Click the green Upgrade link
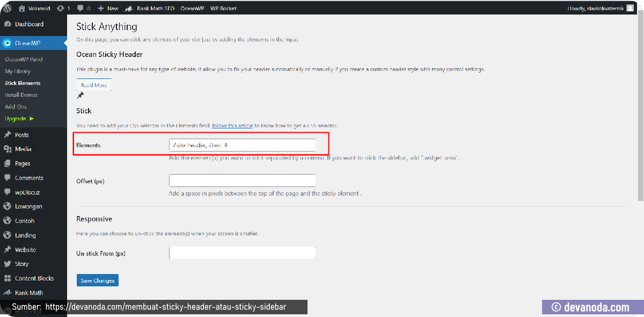The image size is (644, 317). (19, 118)
